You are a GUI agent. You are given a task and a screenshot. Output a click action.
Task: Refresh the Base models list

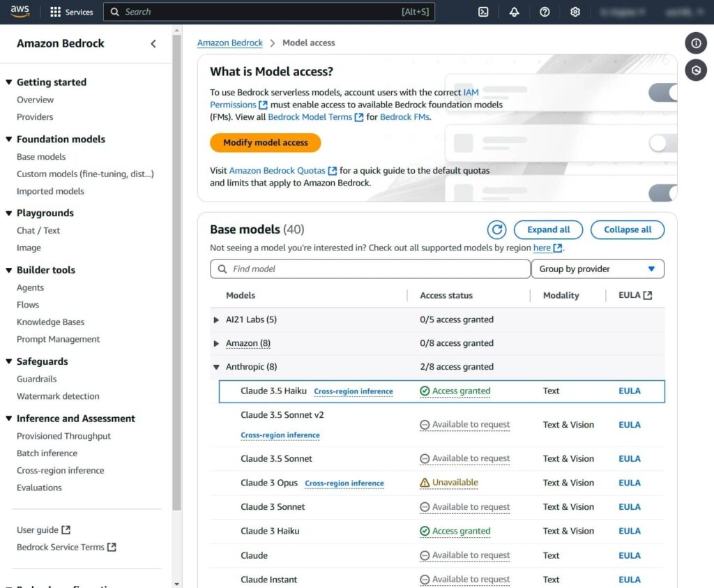pos(496,229)
